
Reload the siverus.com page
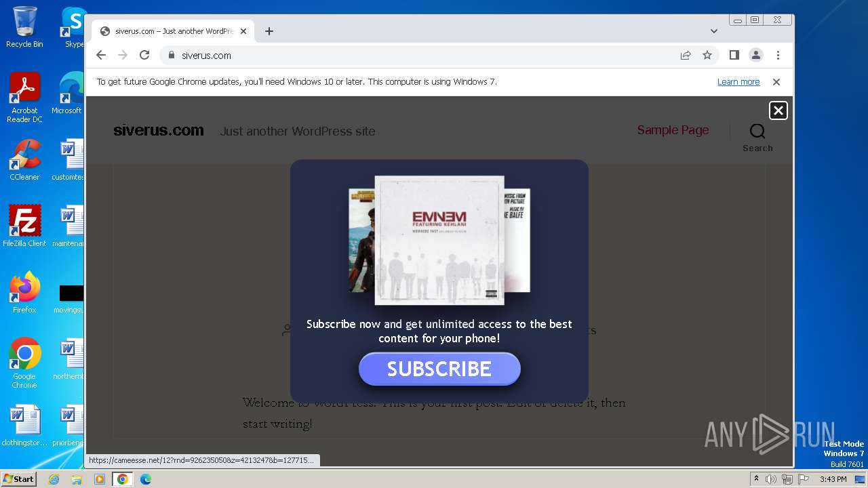(x=144, y=55)
